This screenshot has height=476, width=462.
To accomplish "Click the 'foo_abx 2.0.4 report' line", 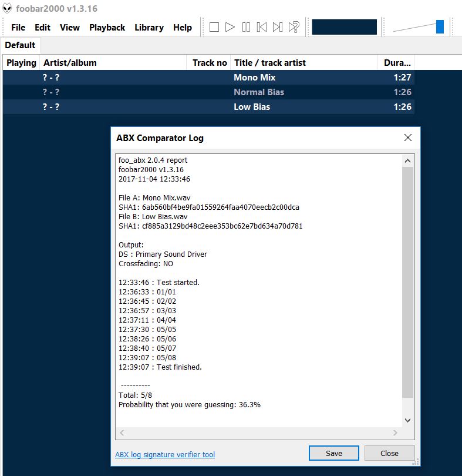I will pyautogui.click(x=153, y=160).
